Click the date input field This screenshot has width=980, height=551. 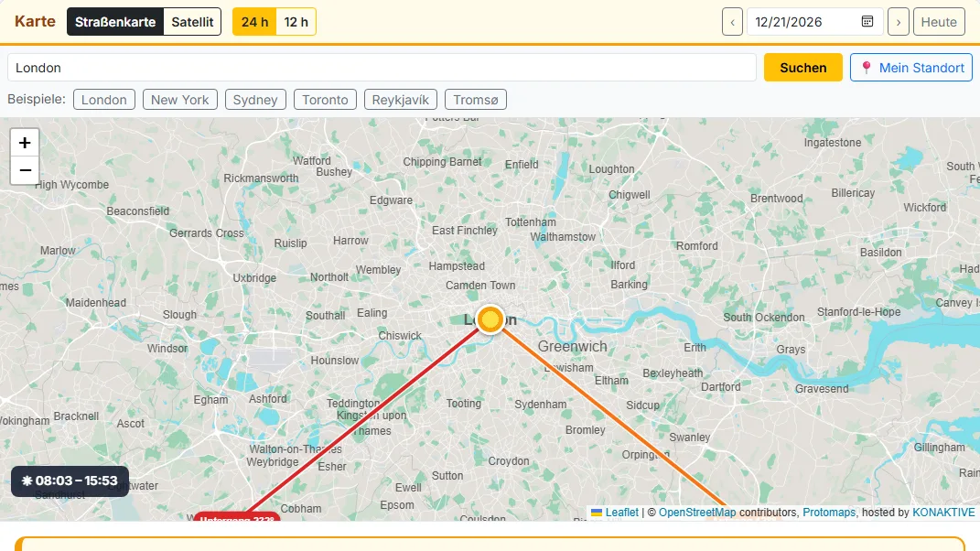(x=815, y=22)
